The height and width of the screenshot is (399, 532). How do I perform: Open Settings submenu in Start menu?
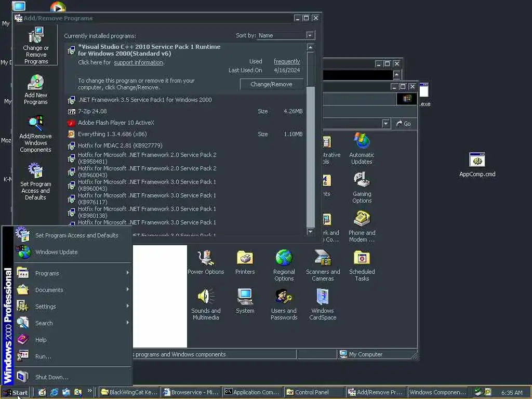coord(72,307)
